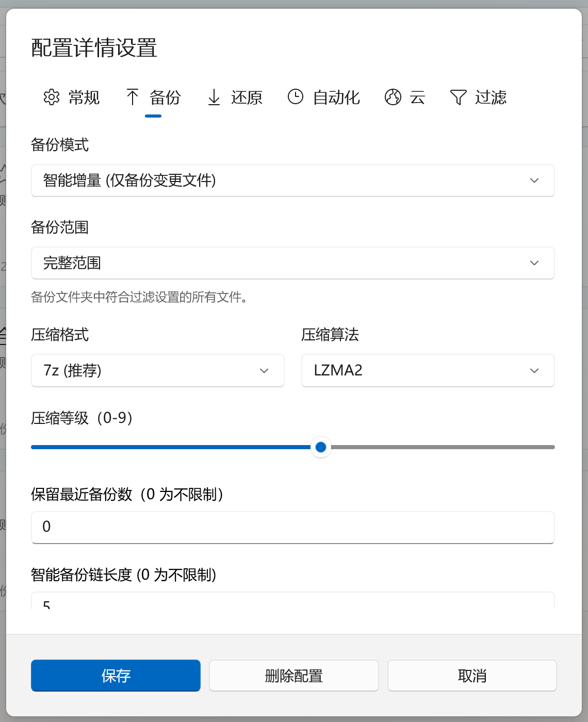Click the 智能备份链长度 input field

tap(293, 601)
